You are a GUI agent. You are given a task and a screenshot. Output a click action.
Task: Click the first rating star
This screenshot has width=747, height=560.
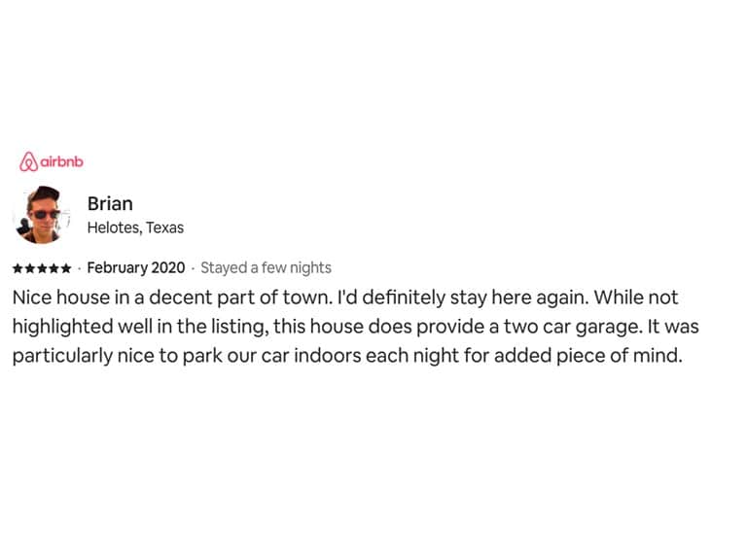point(18,268)
